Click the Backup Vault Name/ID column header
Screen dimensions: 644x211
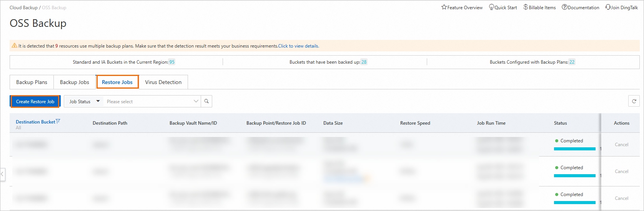coord(193,123)
